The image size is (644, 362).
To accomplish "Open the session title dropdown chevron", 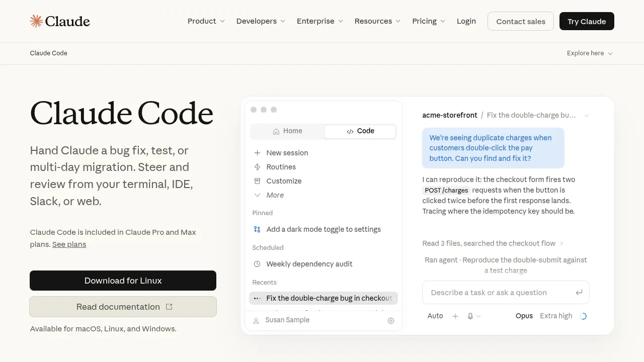I will click(x=586, y=116).
